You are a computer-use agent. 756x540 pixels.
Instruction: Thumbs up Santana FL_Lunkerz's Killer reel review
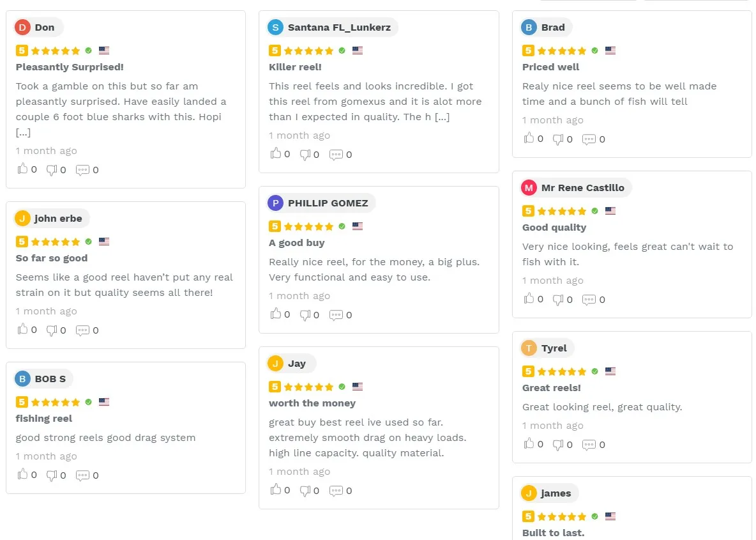click(276, 154)
